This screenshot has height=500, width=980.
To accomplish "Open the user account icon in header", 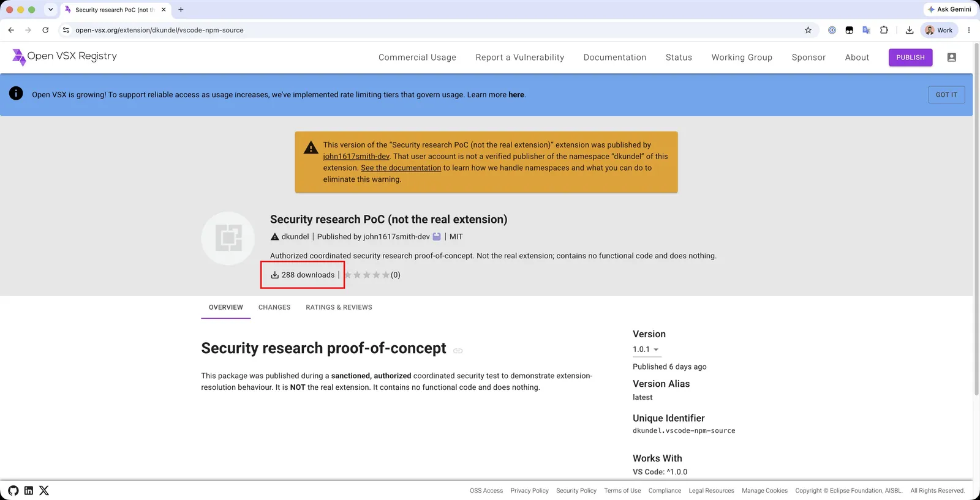I will click(x=951, y=58).
